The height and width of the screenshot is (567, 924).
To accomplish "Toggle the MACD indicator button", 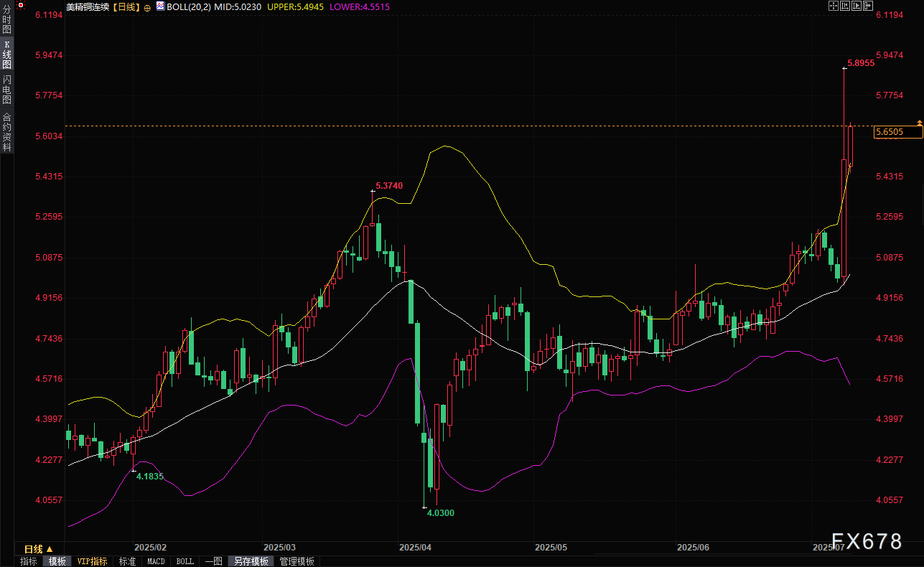I will coord(156,561).
